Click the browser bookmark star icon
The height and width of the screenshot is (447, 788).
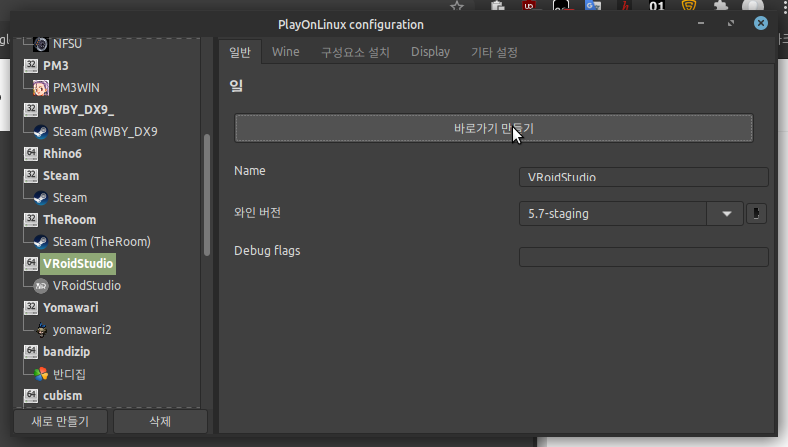pyautogui.click(x=457, y=6)
